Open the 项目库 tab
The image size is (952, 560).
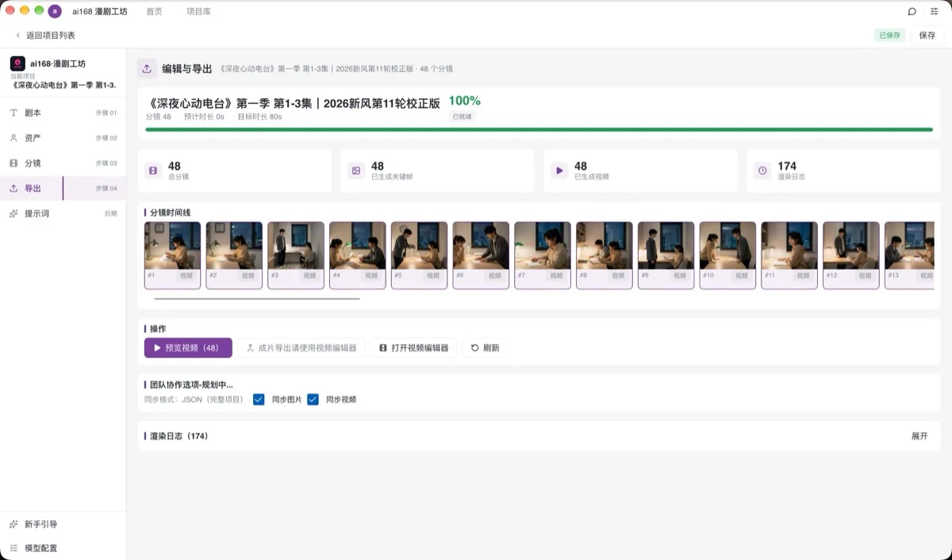[198, 11]
